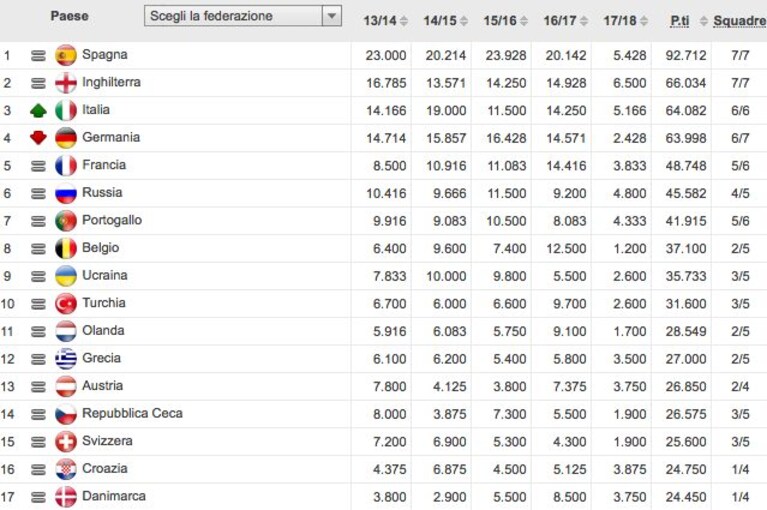Screen dimensions: 767x510
Task: Click Ucraina's 14/15 value 10.000
Action: (x=446, y=276)
